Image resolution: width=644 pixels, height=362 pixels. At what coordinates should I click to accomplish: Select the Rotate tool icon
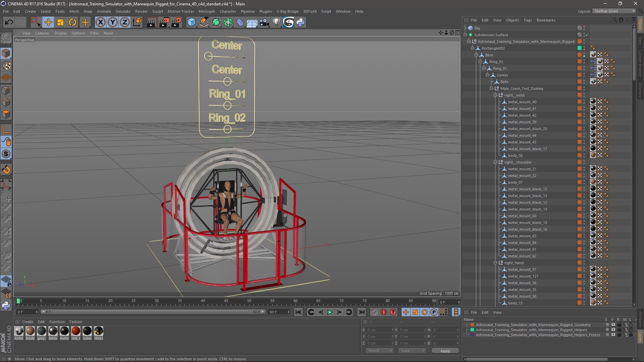[72, 22]
